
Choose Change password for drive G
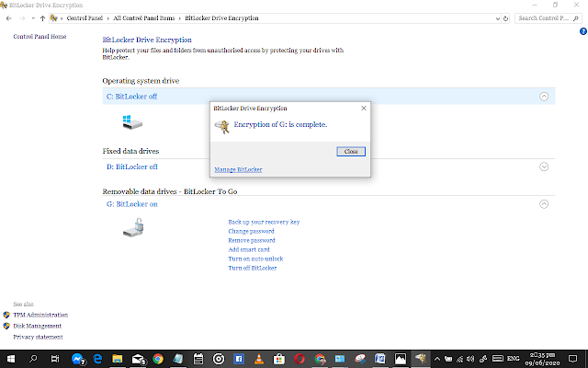click(251, 231)
